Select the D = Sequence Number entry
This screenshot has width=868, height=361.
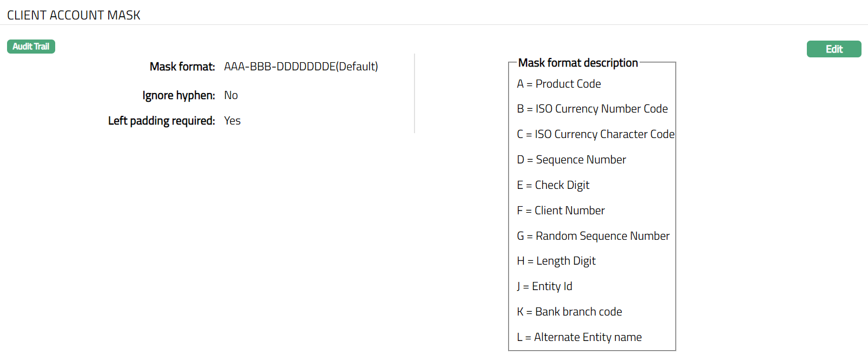571,160
